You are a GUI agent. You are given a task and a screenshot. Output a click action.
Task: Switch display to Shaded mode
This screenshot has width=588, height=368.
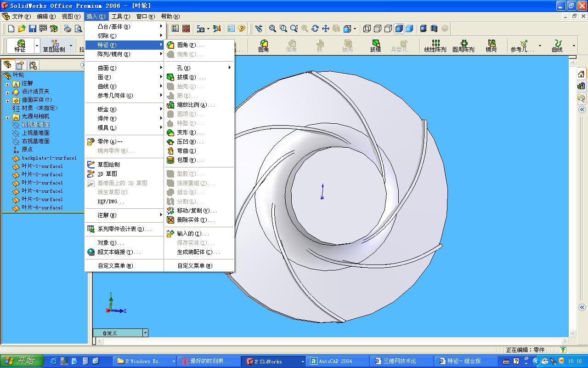409,29
